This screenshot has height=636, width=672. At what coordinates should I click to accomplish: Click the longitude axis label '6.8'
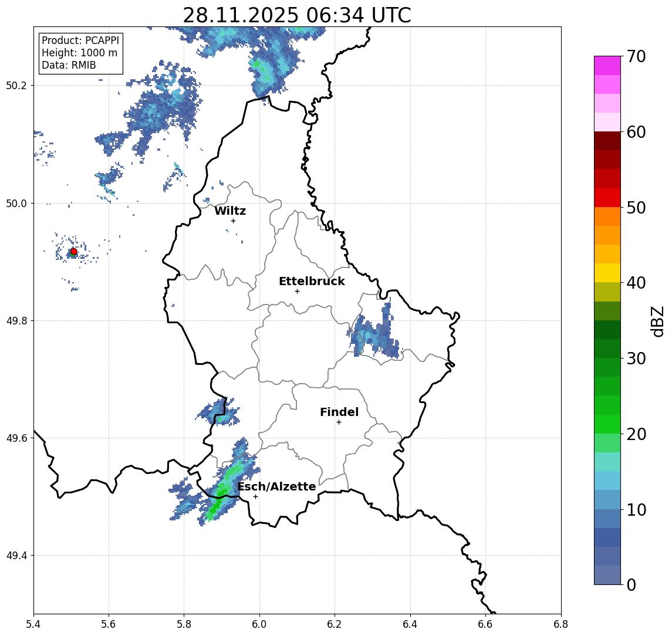[x=560, y=624]
